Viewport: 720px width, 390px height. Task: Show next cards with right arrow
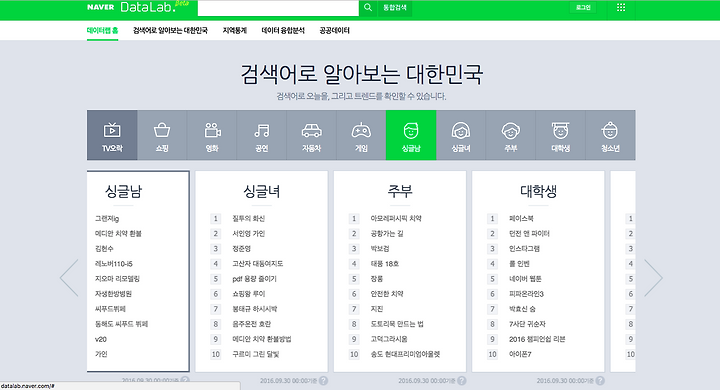pos(653,277)
